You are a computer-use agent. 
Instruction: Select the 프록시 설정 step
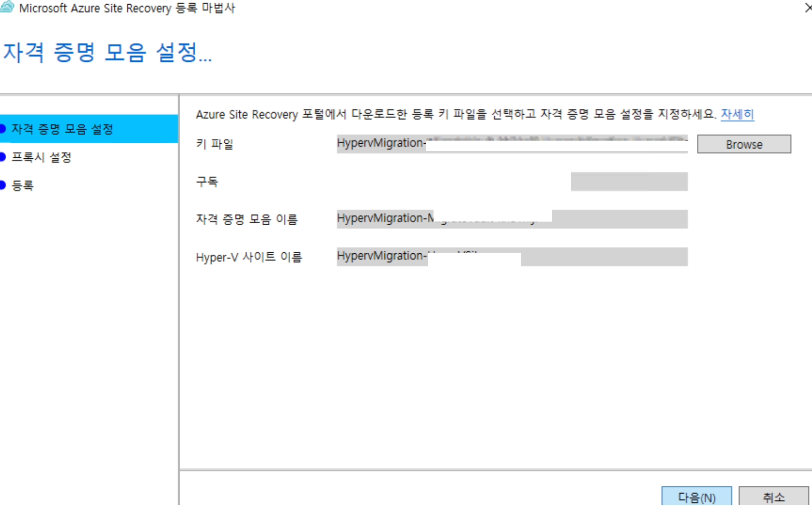(x=42, y=157)
